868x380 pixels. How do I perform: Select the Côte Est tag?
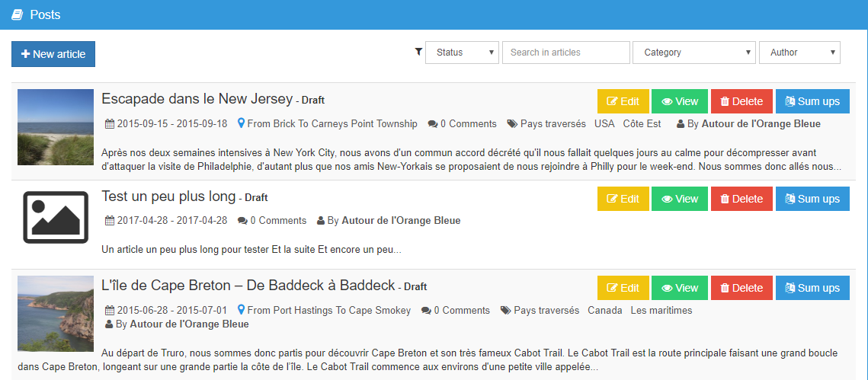pos(642,124)
